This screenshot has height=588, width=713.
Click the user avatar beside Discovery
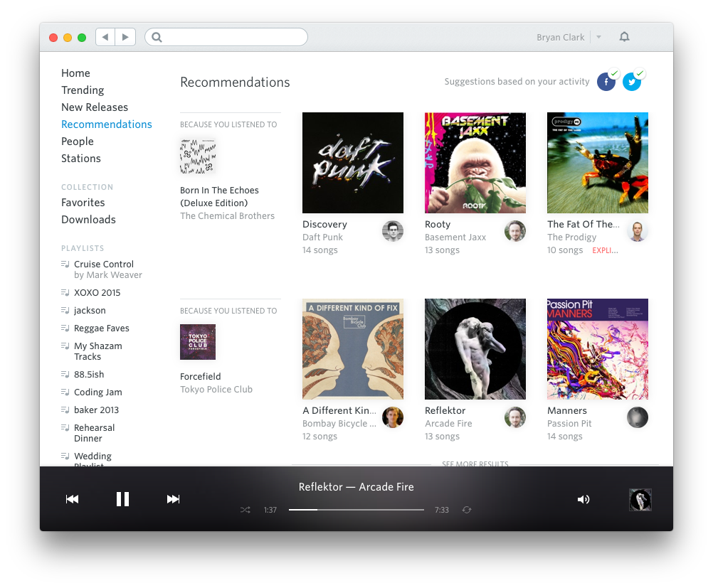pos(393,231)
